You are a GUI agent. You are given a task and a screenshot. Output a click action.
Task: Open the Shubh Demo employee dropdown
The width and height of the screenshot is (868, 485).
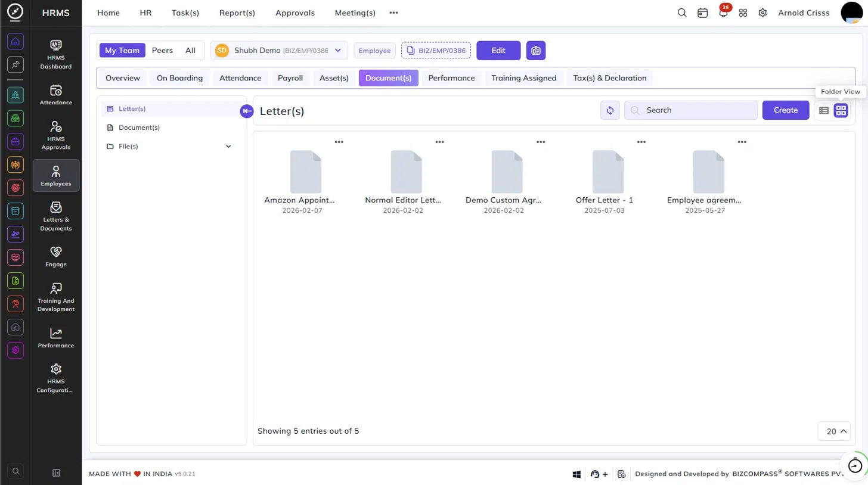pyautogui.click(x=279, y=51)
